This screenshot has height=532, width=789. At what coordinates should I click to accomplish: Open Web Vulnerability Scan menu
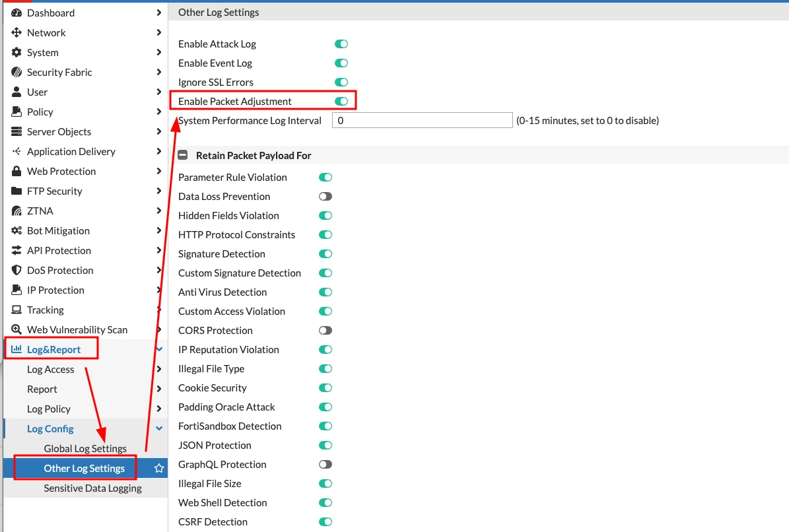[86, 330]
